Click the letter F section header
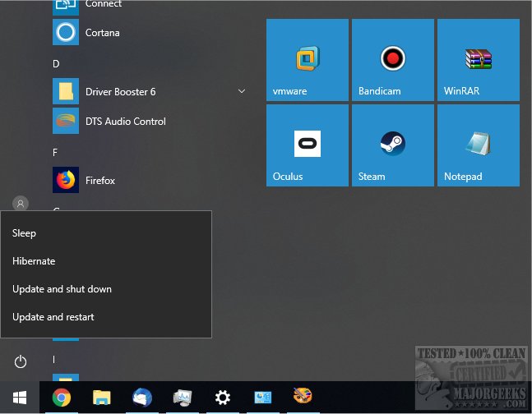The width and height of the screenshot is (532, 414). (x=55, y=153)
